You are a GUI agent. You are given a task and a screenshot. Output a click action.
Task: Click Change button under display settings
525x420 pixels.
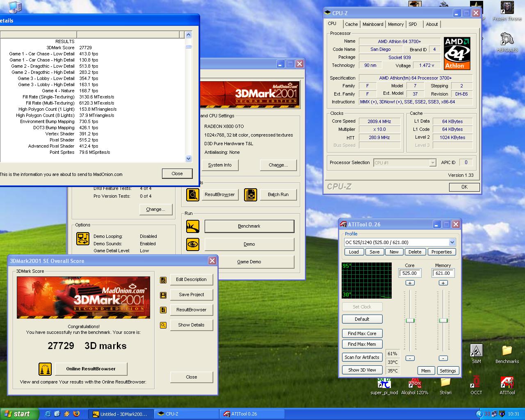[278, 165]
